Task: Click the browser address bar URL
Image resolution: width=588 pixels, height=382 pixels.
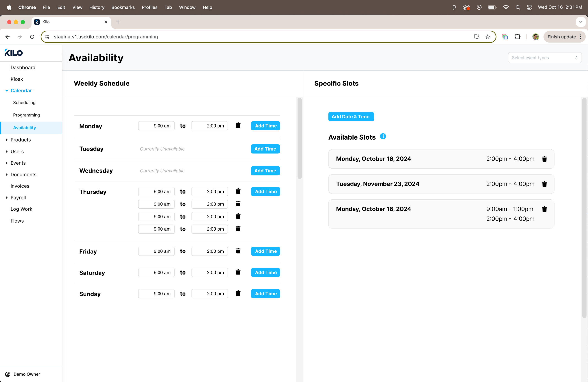Action: point(106,37)
